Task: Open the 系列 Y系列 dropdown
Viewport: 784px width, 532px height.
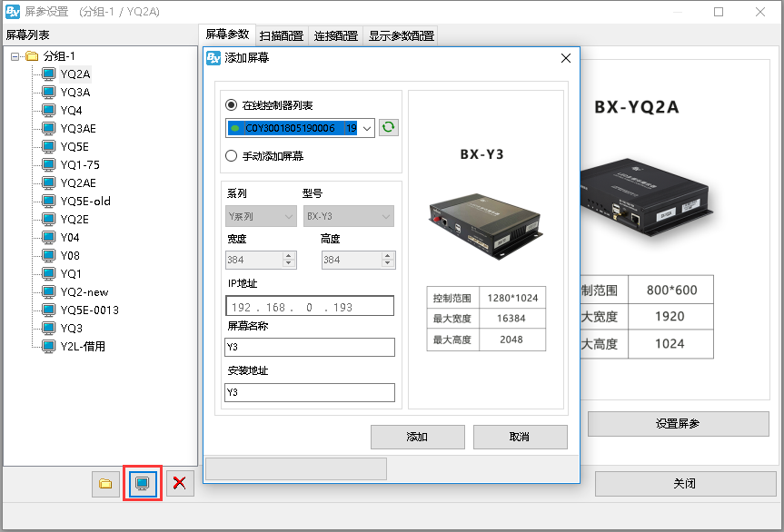Action: point(288,216)
